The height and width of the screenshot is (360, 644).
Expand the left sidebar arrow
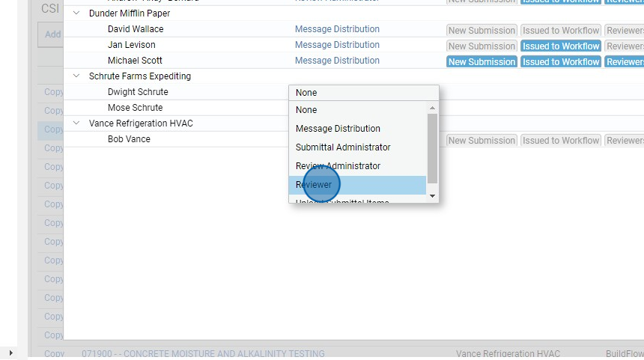(x=10, y=353)
